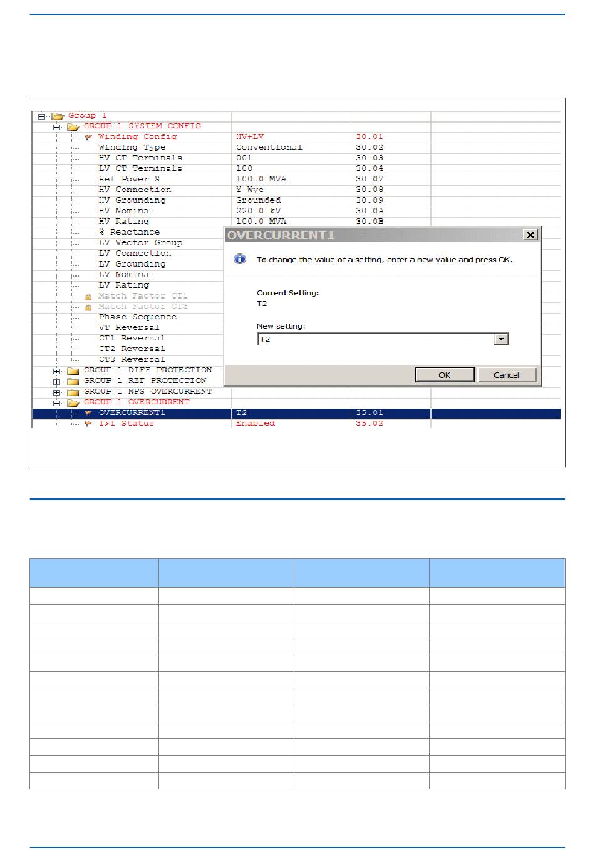Select the highlighted OVERCURRENT1 row
The height and width of the screenshot is (868, 595).
[x=296, y=413]
